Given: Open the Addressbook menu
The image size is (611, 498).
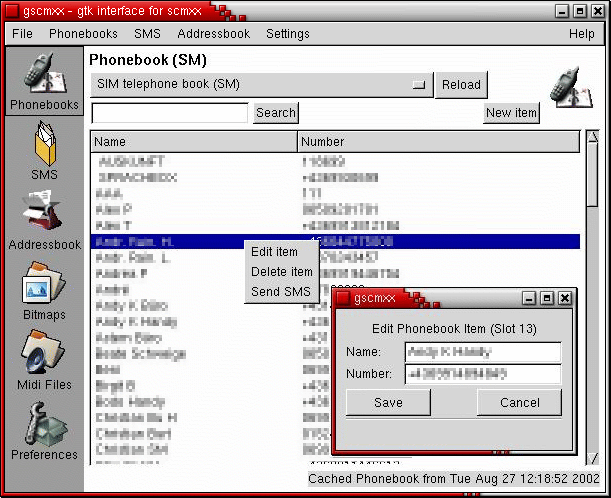Looking at the screenshot, I should [214, 34].
